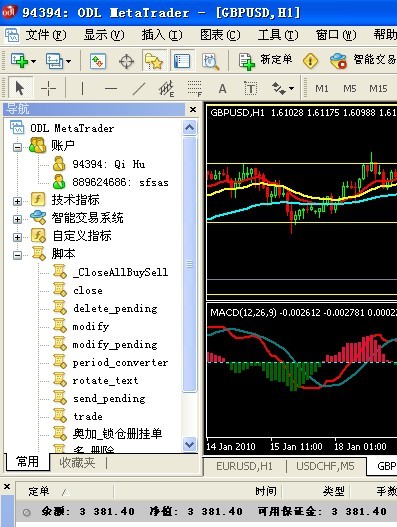397x527 pixels.
Task: Select the Fibonacci retracement tool
Action: pyautogui.click(x=194, y=89)
